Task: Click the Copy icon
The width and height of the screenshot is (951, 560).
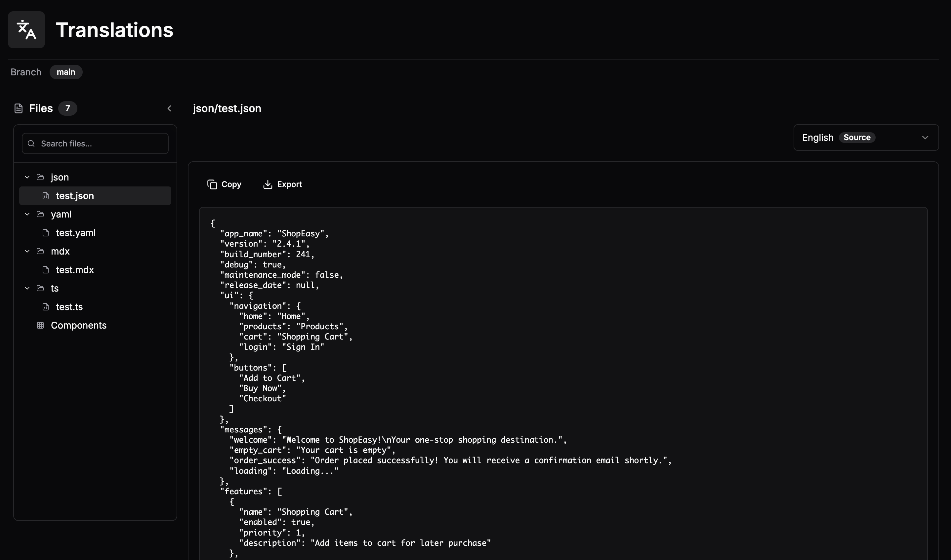Action: point(212,184)
